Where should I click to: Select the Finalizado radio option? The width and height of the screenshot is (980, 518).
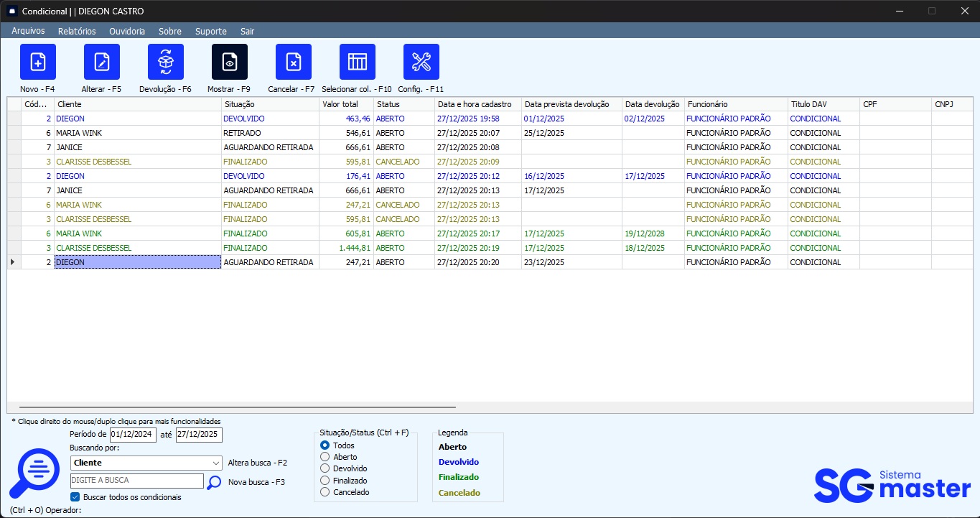coord(325,481)
